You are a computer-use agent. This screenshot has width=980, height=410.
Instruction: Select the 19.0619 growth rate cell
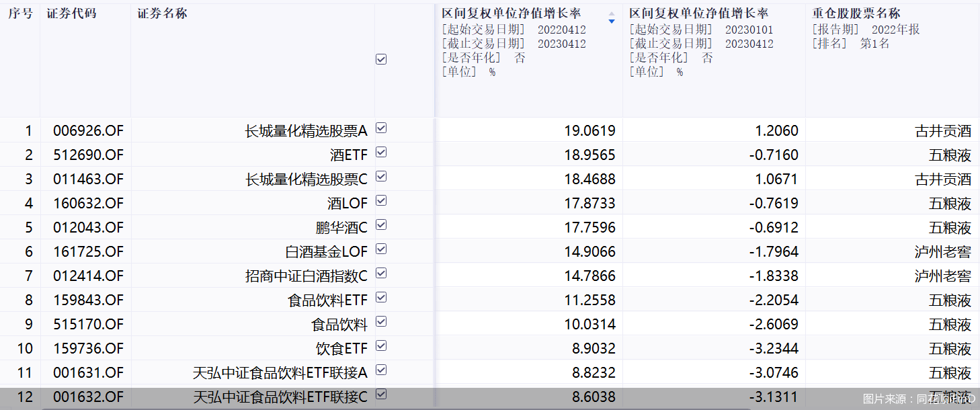(x=589, y=131)
